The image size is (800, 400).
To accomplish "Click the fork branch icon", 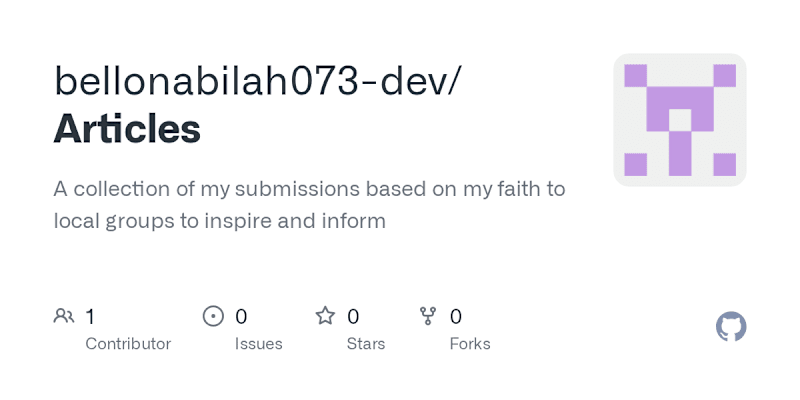I will (428, 316).
